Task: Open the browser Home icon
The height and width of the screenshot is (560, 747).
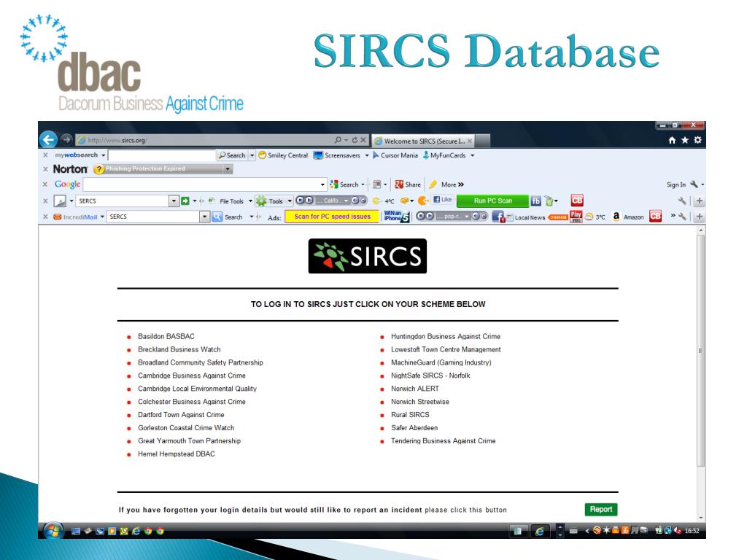Action: [x=672, y=140]
